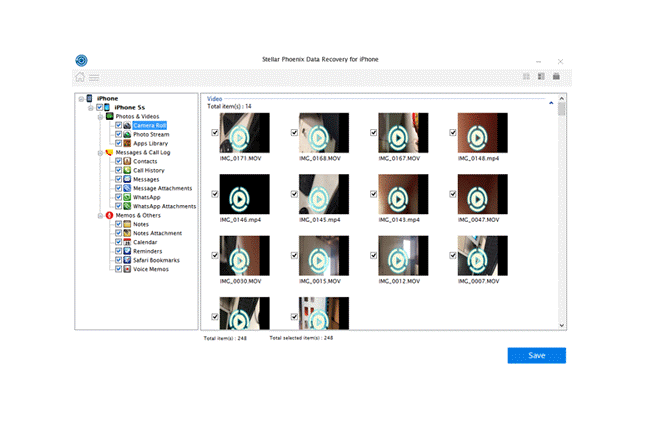Click the Safari Bookmarks icon
This screenshot has width=645, height=421.
coord(128,260)
